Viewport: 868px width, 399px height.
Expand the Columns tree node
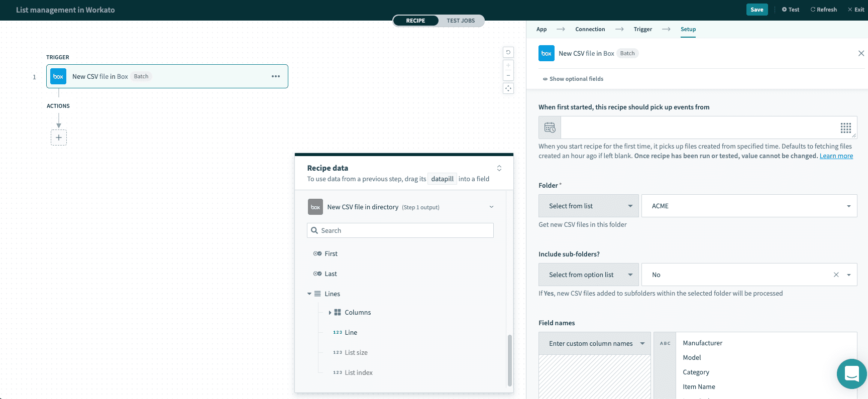click(x=330, y=312)
